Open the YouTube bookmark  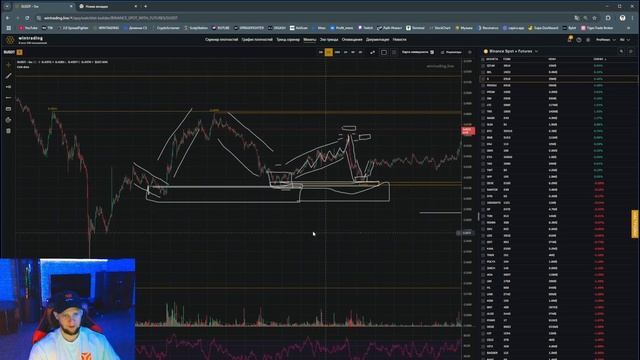point(28,28)
